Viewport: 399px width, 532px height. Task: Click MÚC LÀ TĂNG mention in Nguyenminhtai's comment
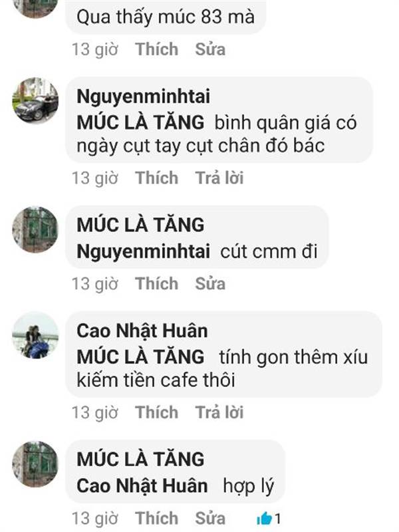pyautogui.click(x=140, y=122)
